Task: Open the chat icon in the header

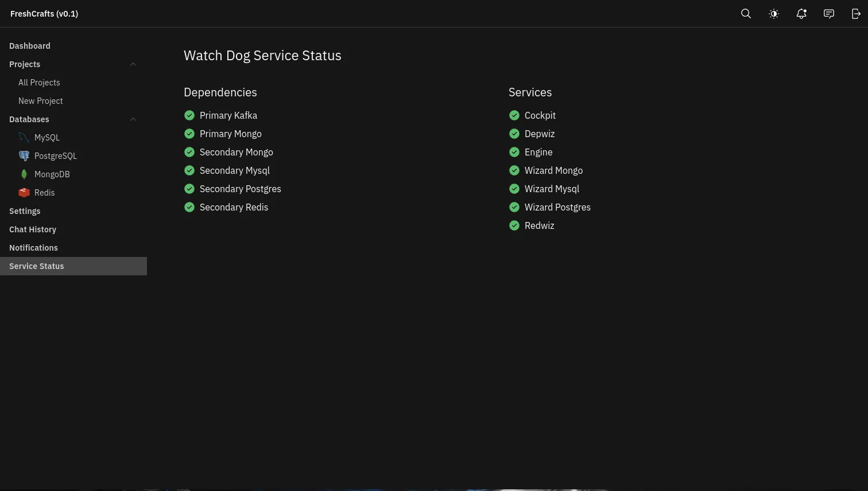Action: (x=829, y=14)
